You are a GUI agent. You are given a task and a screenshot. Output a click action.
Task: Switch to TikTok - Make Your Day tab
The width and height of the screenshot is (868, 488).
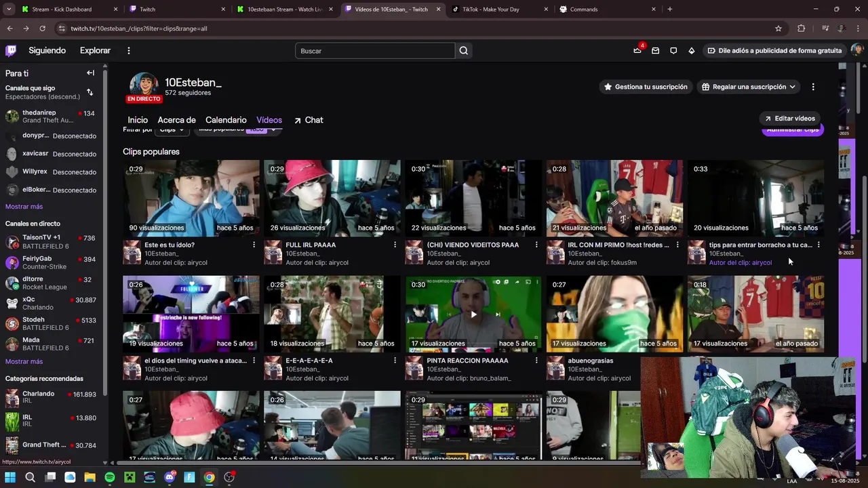click(499, 9)
